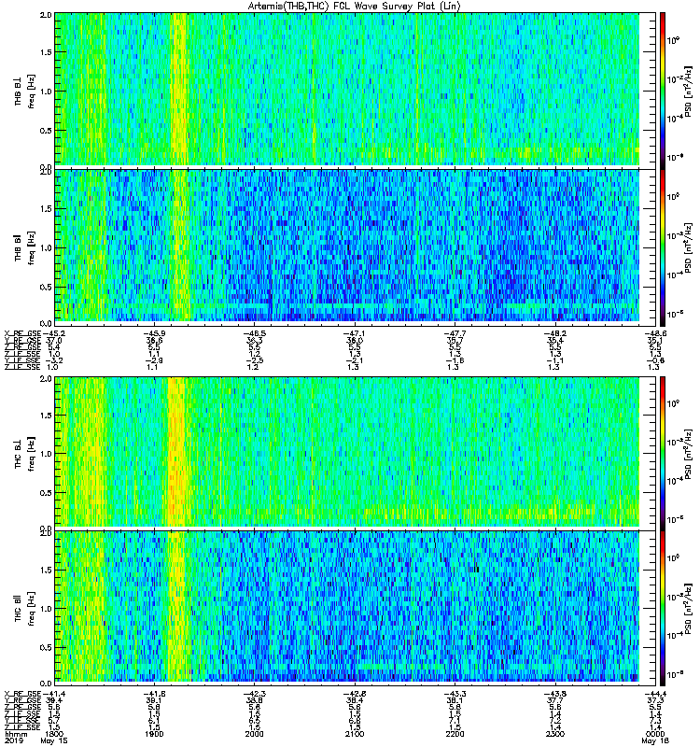The height and width of the screenshot is (747, 700).
Task: Click the -41.4 X_RE_GSE value
Action: (54, 694)
